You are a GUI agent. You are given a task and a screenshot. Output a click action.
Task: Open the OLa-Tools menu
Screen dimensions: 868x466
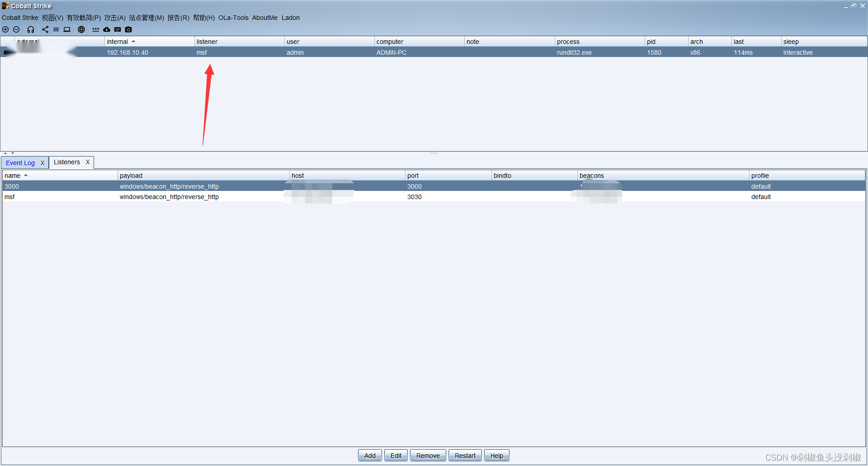click(233, 18)
